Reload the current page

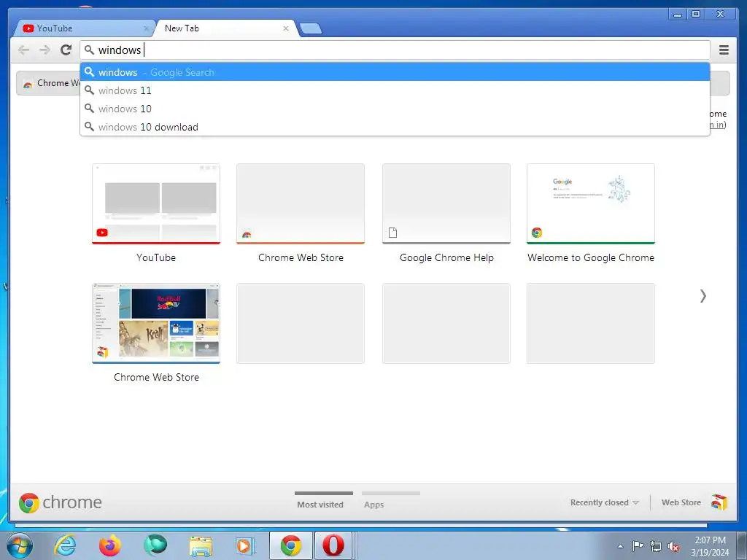66,50
